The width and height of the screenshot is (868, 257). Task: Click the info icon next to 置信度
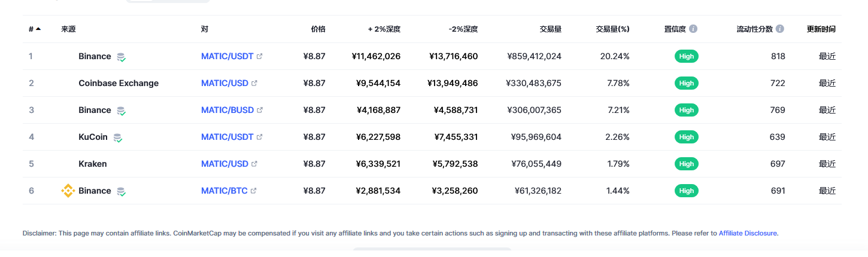pyautogui.click(x=693, y=29)
